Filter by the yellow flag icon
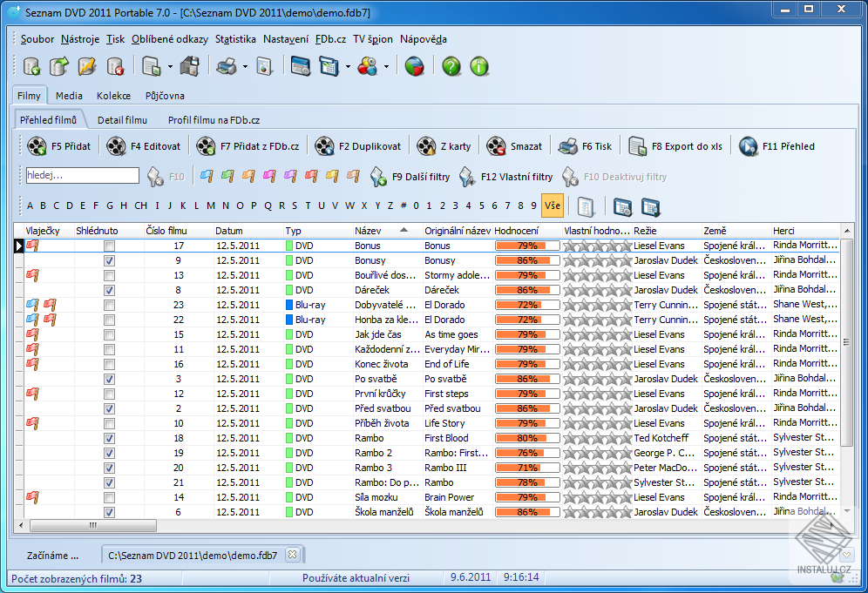Image resolution: width=868 pixels, height=593 pixels. click(332, 177)
